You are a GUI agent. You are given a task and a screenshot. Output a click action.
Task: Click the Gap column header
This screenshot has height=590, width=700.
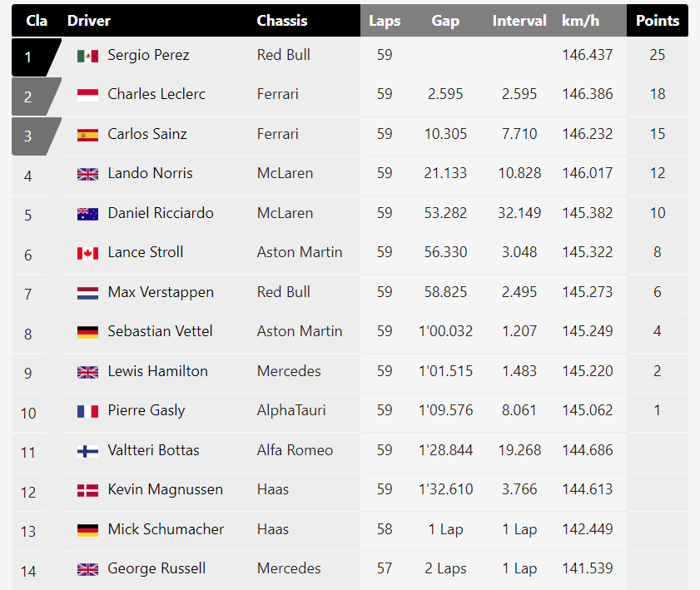click(445, 21)
